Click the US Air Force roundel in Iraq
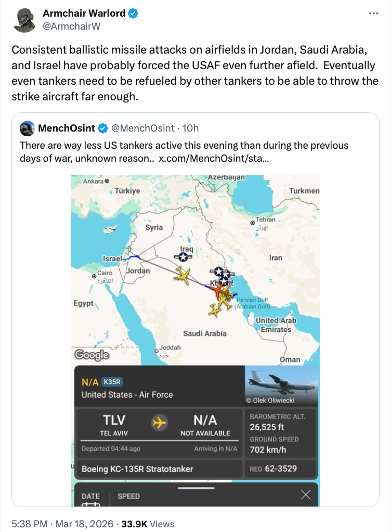 pyautogui.click(x=184, y=256)
